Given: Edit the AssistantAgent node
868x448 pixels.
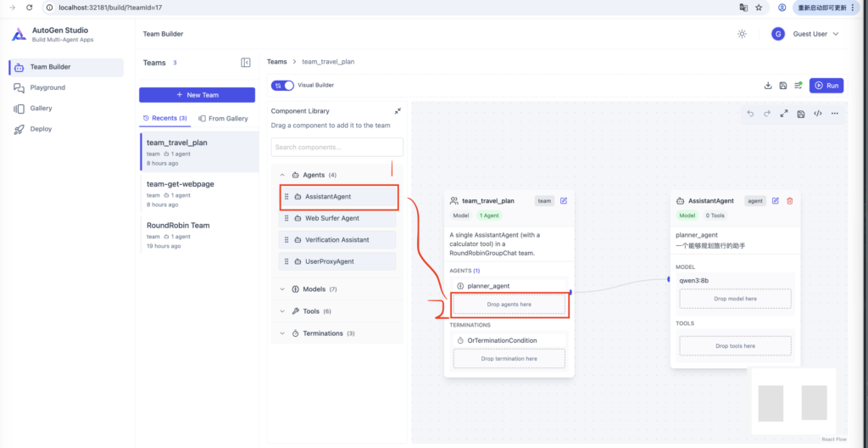Looking at the screenshot, I should pyautogui.click(x=776, y=201).
